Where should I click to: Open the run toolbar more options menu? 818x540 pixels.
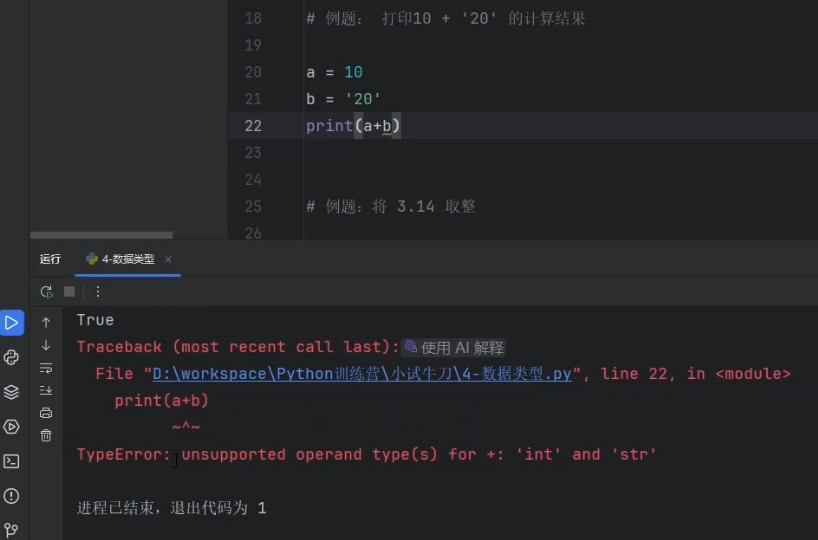[x=97, y=292]
